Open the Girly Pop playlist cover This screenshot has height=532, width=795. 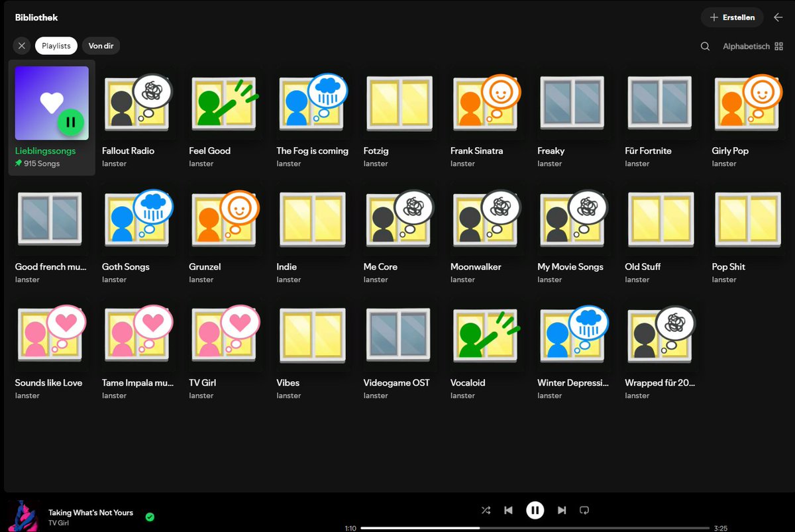(x=749, y=103)
